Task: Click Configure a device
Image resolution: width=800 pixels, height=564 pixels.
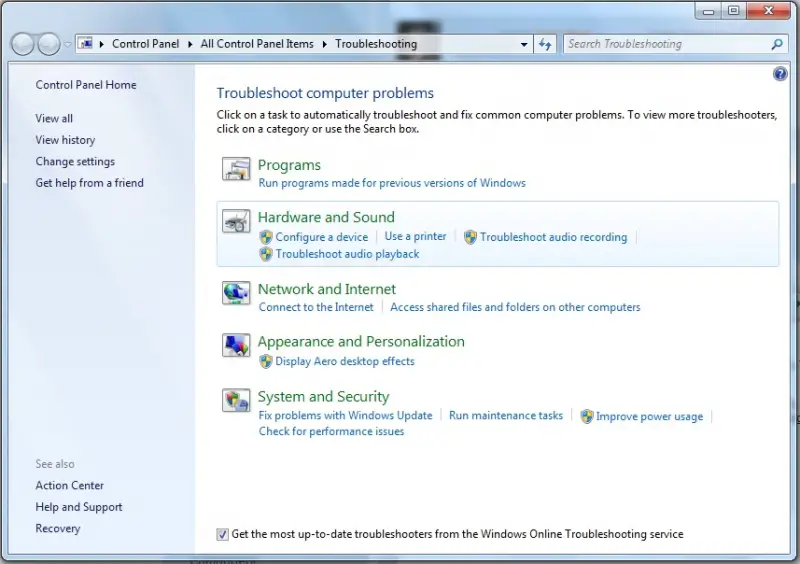Action: pyautogui.click(x=321, y=237)
